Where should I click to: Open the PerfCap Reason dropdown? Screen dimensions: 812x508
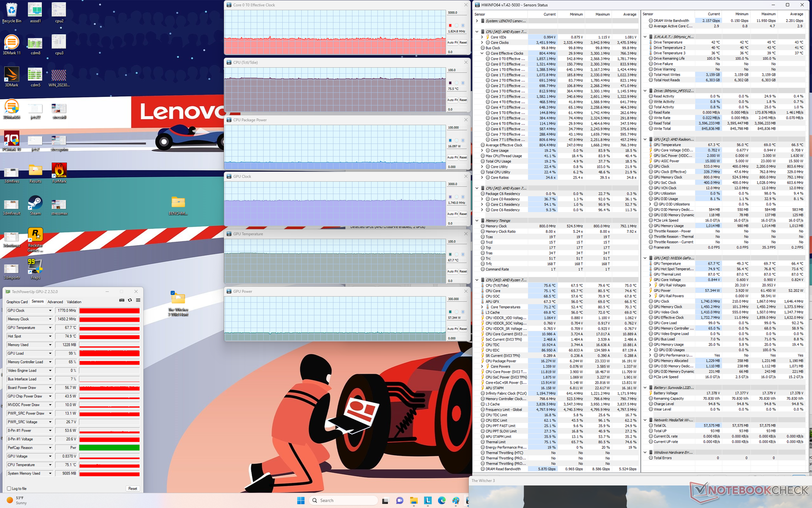(50, 448)
